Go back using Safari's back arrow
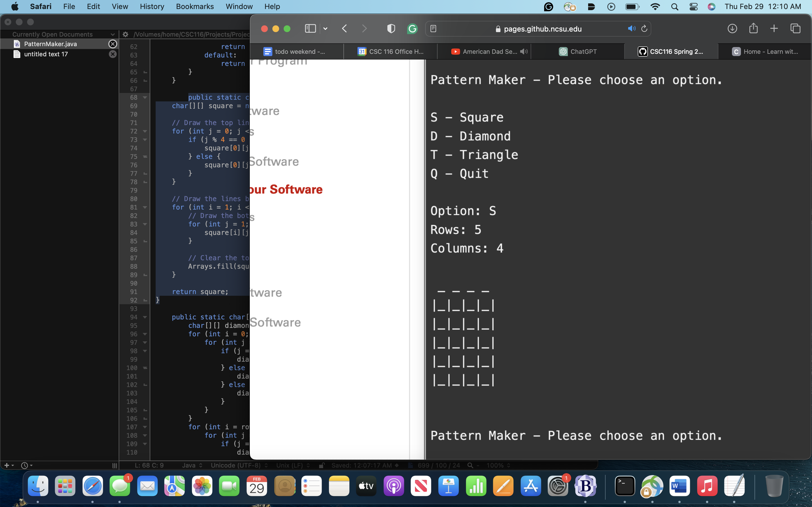 point(344,28)
